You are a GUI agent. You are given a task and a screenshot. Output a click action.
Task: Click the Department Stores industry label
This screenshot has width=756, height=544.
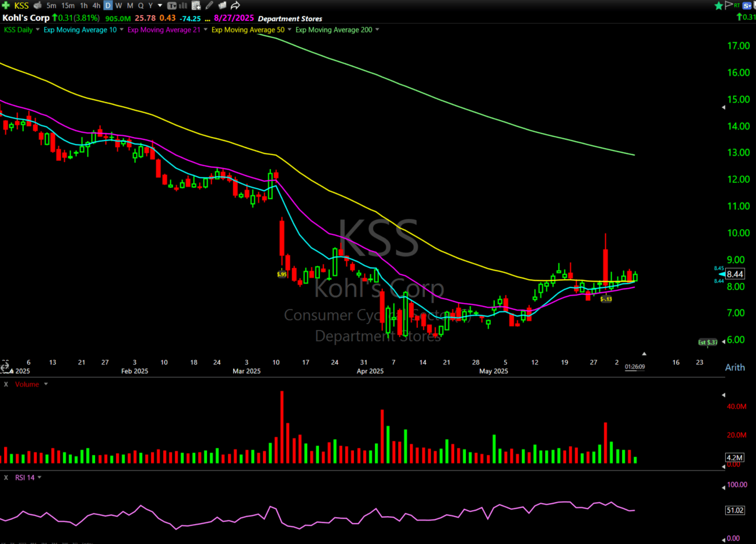[x=290, y=19]
